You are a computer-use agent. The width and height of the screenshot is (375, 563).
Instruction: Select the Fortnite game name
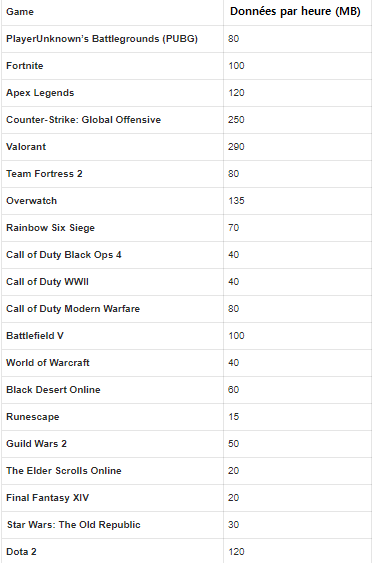(24, 66)
